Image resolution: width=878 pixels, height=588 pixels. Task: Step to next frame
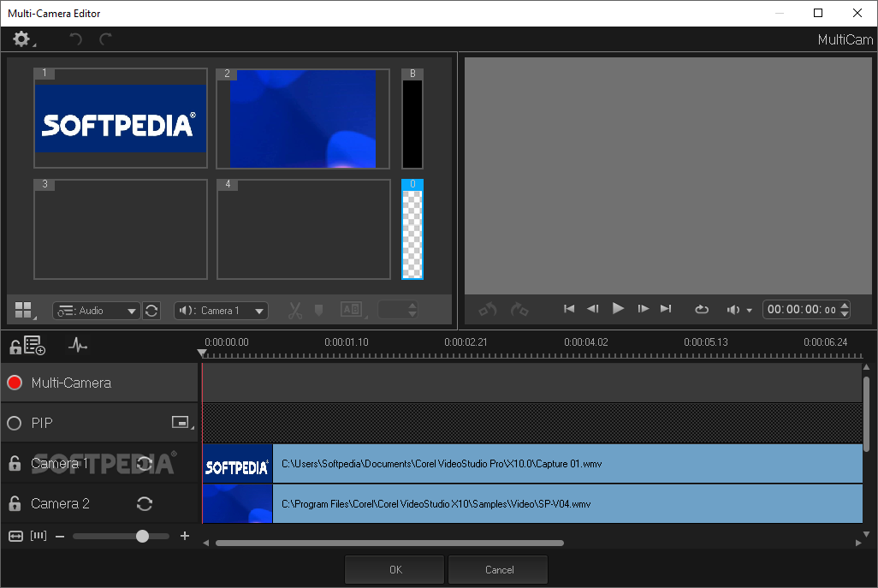click(x=643, y=309)
